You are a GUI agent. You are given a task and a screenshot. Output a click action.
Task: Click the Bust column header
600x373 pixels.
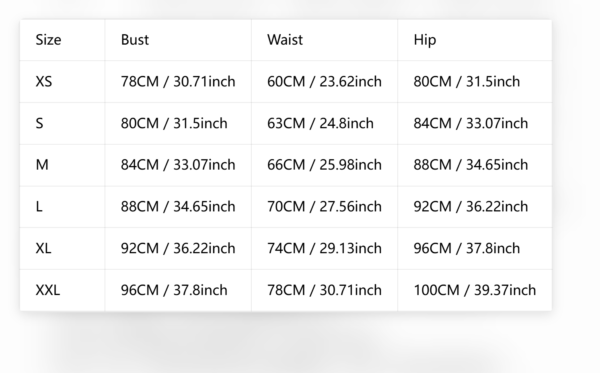pyautogui.click(x=135, y=40)
